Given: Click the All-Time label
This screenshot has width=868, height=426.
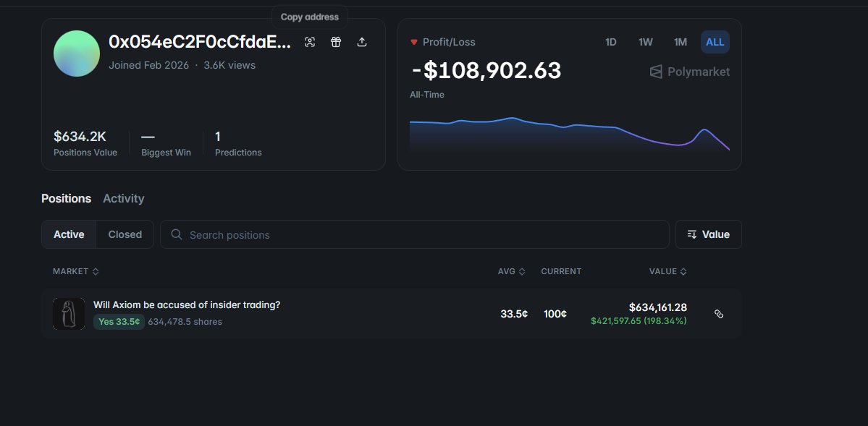Looking at the screenshot, I should [x=427, y=95].
